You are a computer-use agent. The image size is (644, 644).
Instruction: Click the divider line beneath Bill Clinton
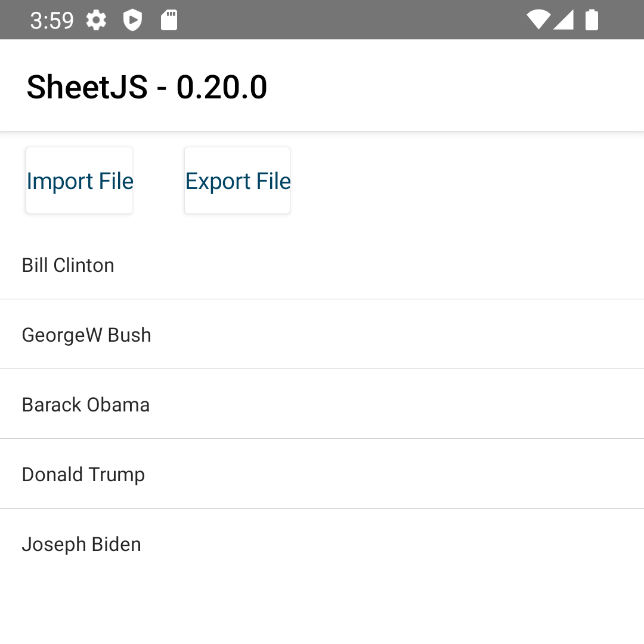tap(322, 299)
